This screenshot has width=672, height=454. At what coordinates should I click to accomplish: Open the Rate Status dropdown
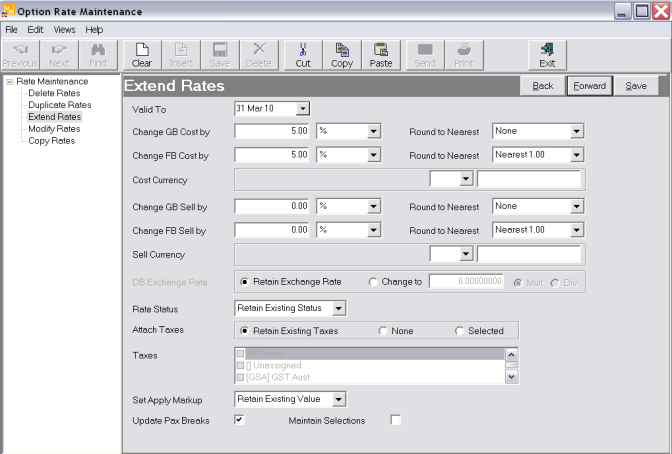(338, 308)
